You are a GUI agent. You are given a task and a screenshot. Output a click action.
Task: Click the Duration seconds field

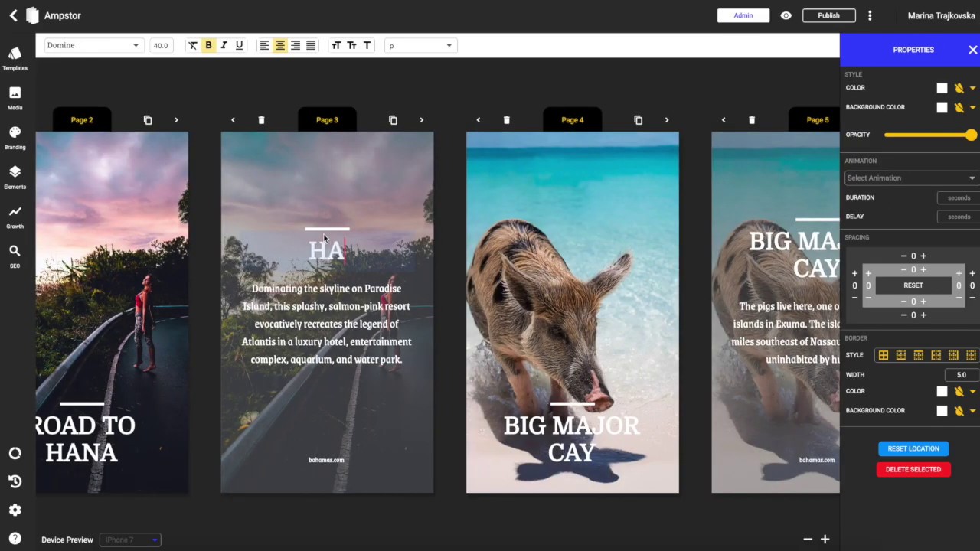[959, 197]
